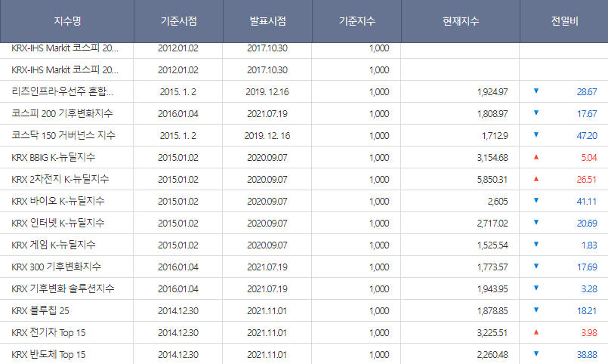Screen dimensions: 608x364
Task: Select the current index value 1,525.54
Action: tap(492, 245)
